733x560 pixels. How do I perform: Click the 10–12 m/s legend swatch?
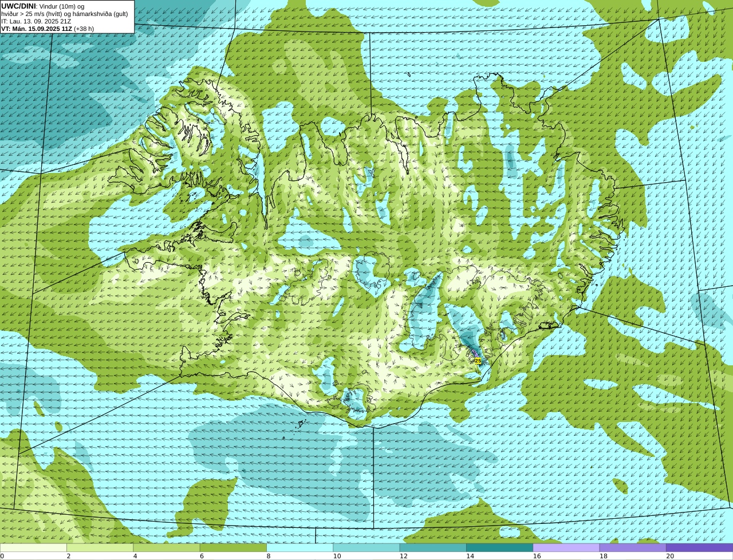pos(366,547)
